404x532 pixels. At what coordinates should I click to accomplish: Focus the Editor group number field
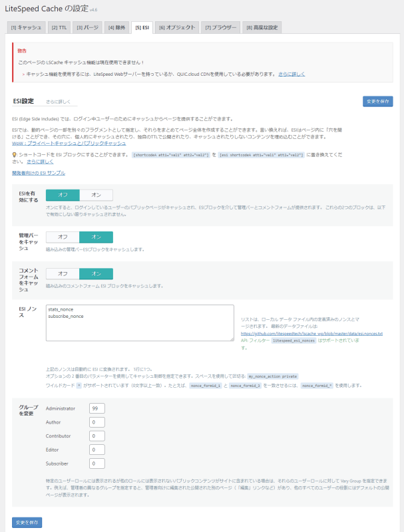point(97,450)
